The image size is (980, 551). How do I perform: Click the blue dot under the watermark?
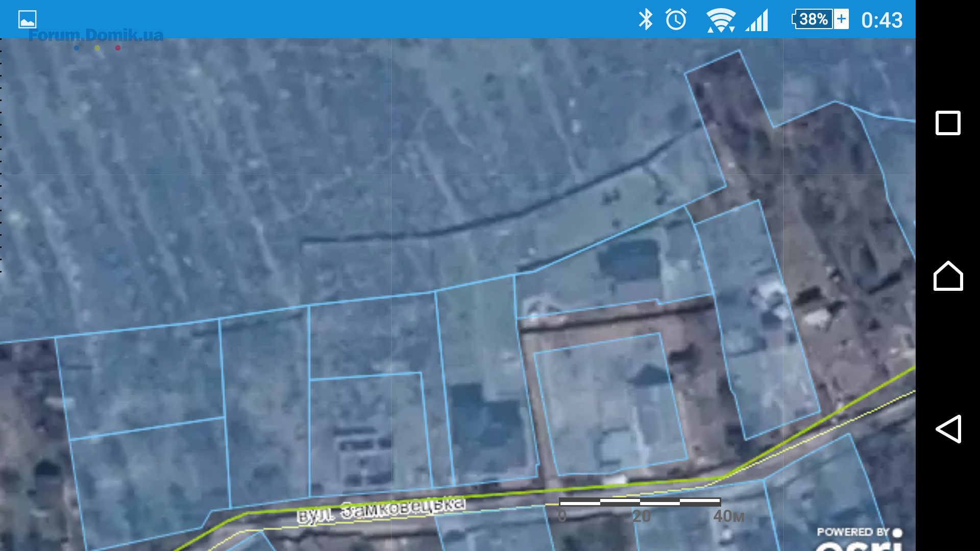77,48
